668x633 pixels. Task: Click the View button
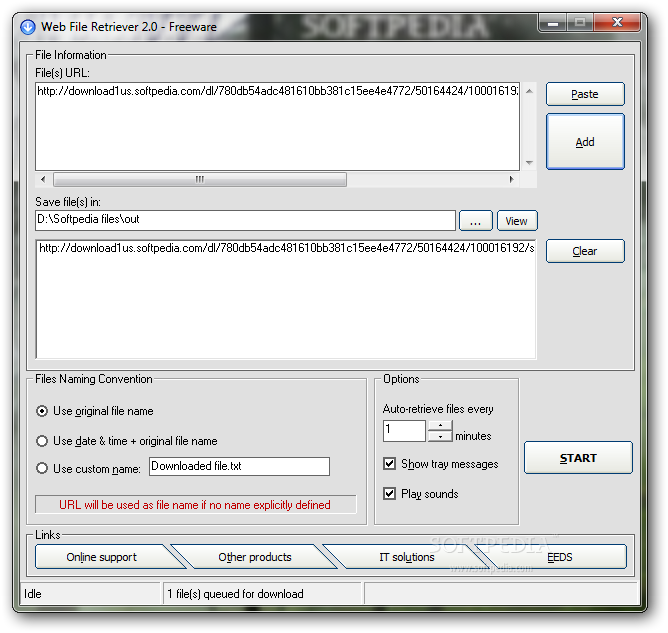517,221
